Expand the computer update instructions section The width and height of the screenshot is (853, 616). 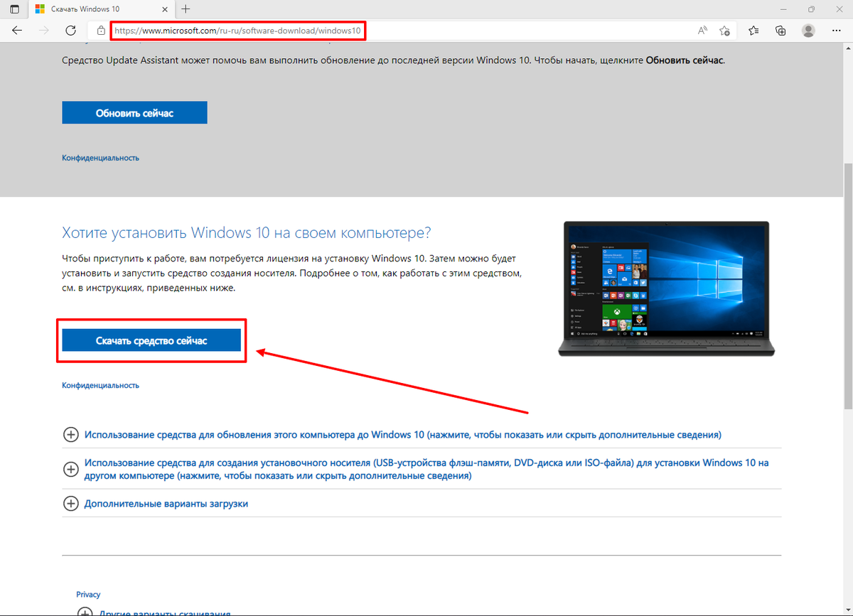[71, 434]
